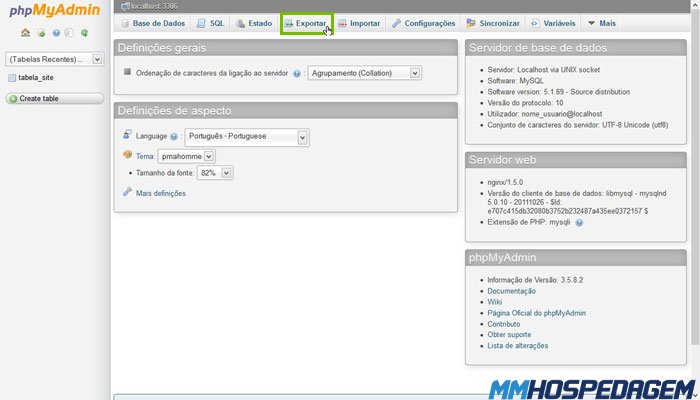
Task: Open the Importar tab
Action: pos(358,23)
